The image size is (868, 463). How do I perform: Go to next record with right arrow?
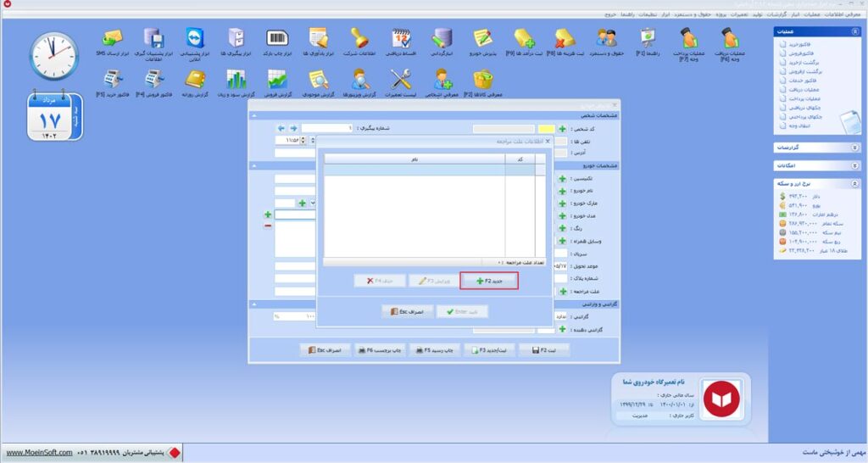(x=293, y=128)
